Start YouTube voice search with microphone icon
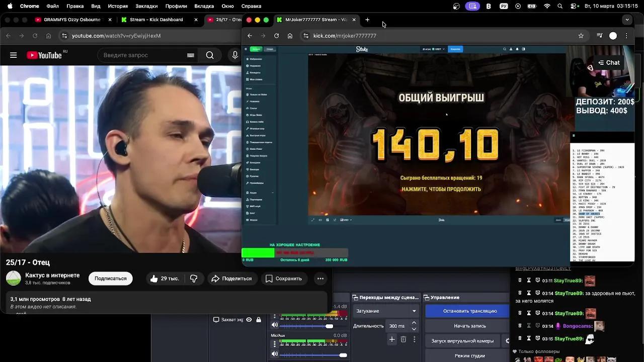The width and height of the screenshot is (644, 362). pos(235,55)
